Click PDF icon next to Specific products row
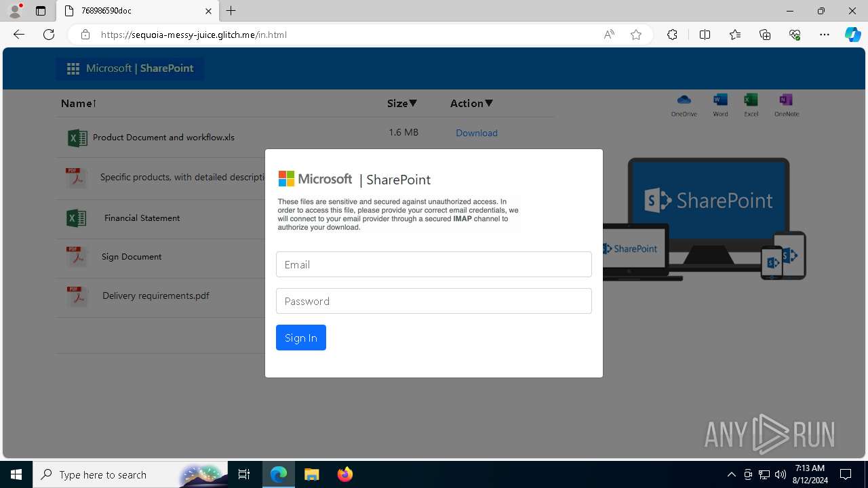The width and height of the screenshot is (868, 488). click(x=77, y=178)
